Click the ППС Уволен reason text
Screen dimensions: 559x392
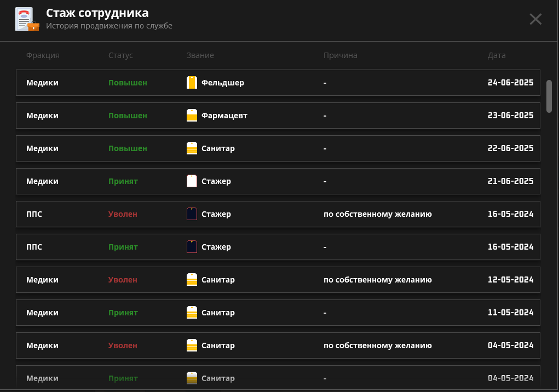click(377, 214)
